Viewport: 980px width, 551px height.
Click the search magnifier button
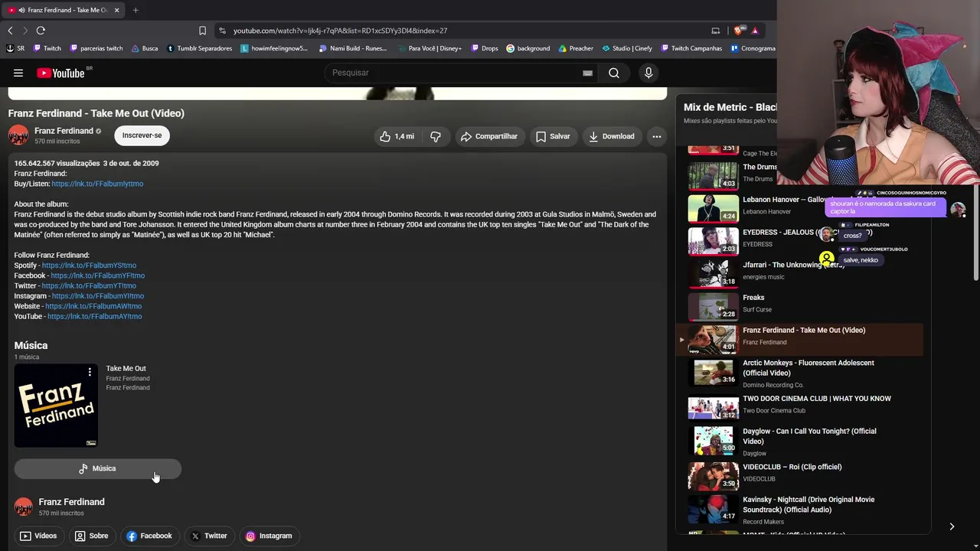614,73
